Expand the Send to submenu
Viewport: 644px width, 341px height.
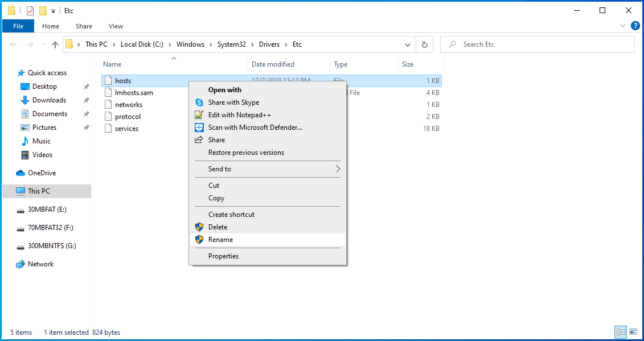(337, 169)
